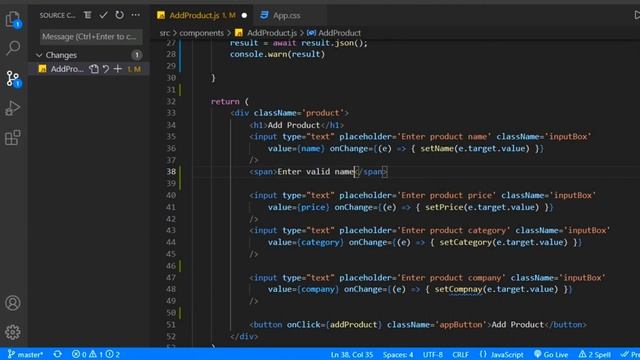
Task: Switch to the AddProduct.js editor tab
Action: [x=194, y=15]
